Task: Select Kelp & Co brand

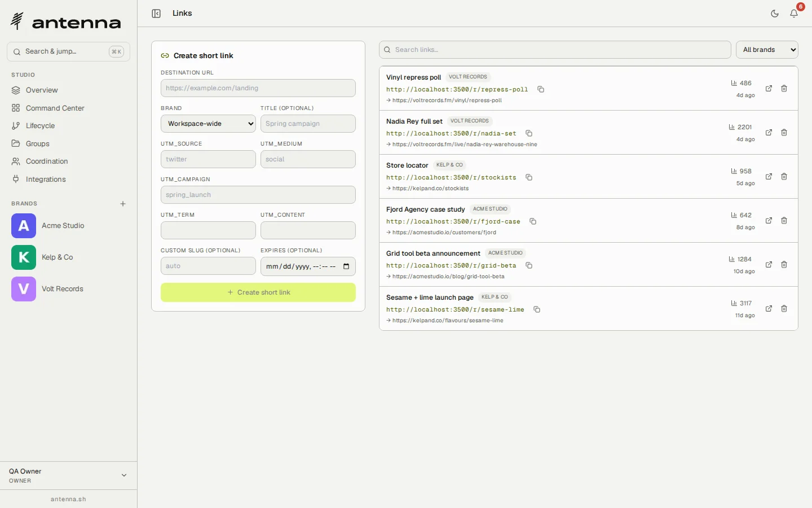Action: click(x=68, y=257)
